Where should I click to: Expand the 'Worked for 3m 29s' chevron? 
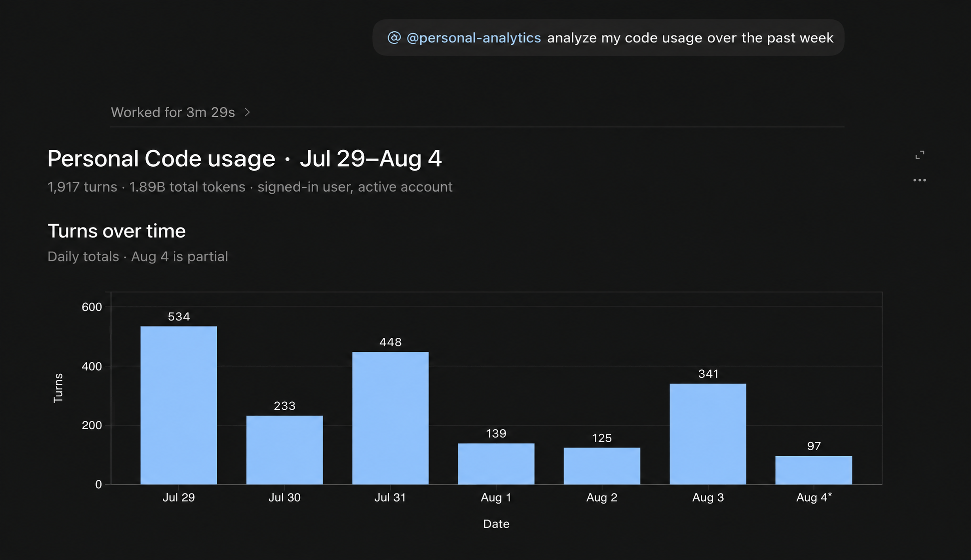(247, 112)
